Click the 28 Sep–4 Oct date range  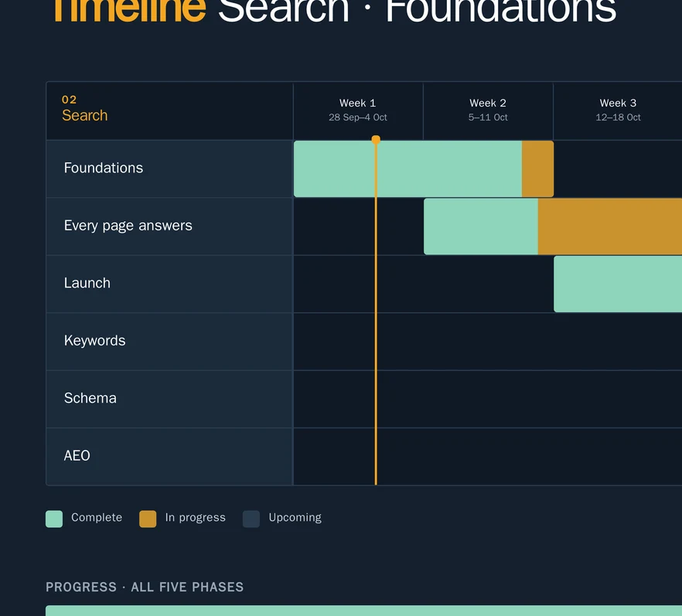coord(357,117)
